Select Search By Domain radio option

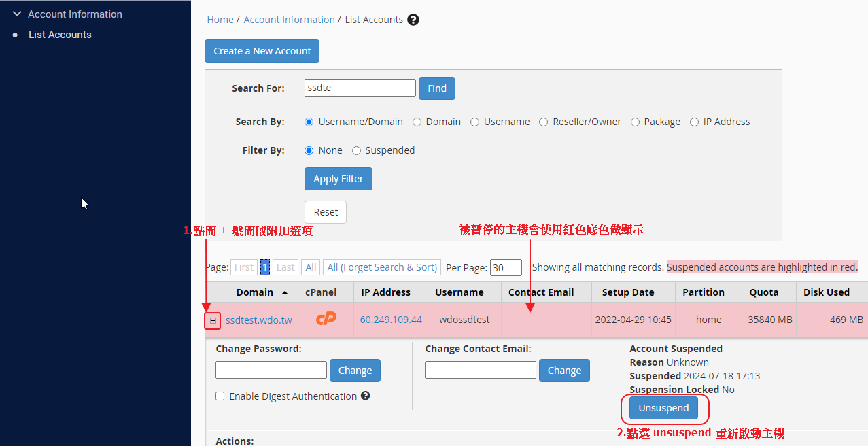[417, 122]
